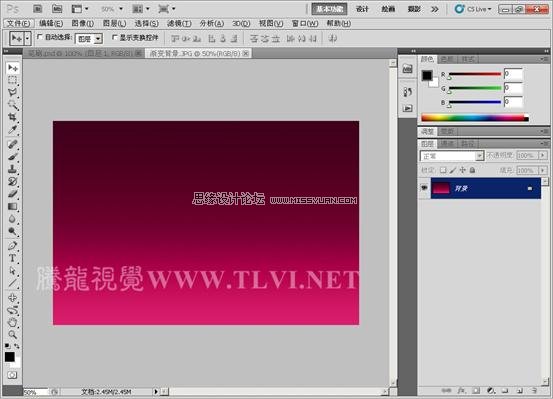The height and width of the screenshot is (399, 553).
Task: Toggle lock image pixels brush icon
Action: click(453, 170)
